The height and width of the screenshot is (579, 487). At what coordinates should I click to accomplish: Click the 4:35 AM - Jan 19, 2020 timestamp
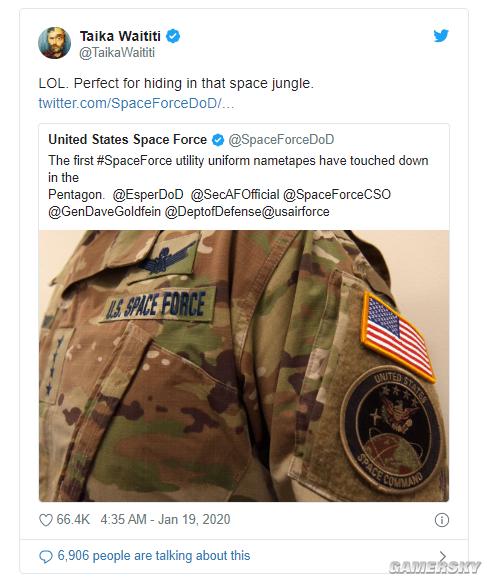point(165,520)
